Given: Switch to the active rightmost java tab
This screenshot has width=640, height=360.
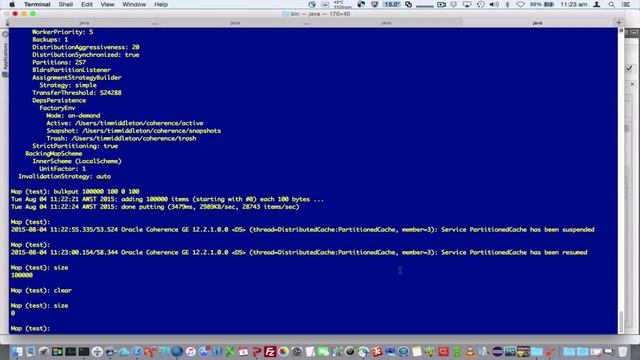Looking at the screenshot, I should point(537,23).
